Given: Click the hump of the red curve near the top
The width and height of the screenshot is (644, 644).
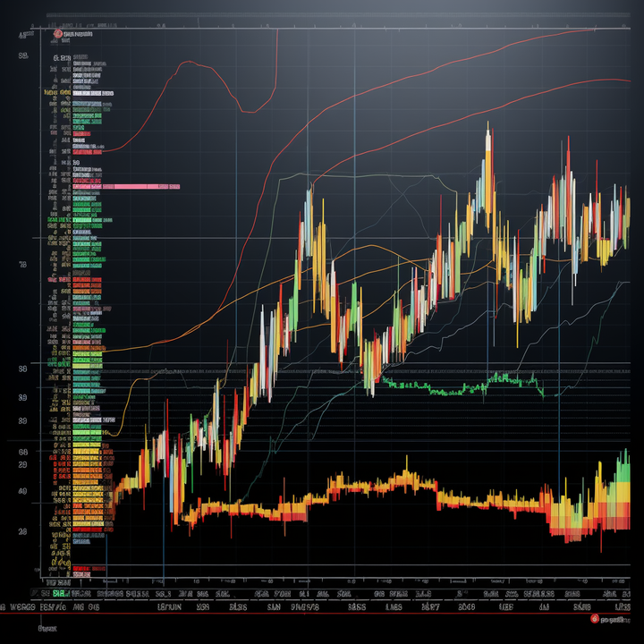Looking at the screenshot, I should (x=189, y=63).
